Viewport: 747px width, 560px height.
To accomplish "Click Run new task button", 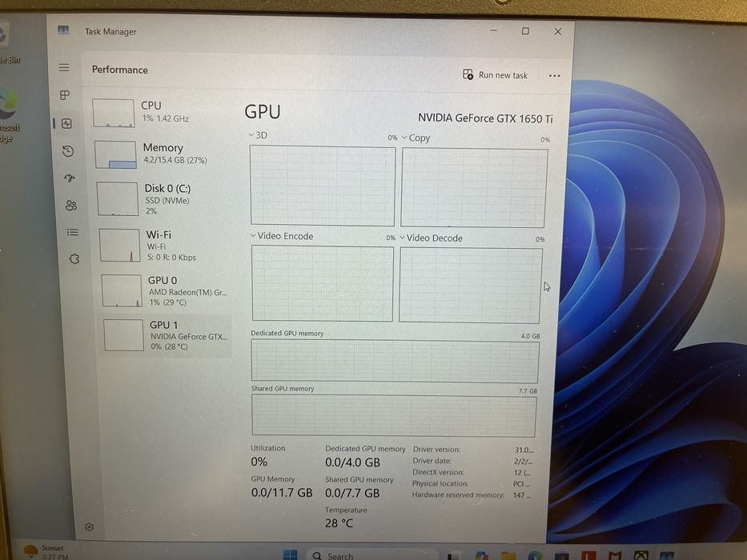I will point(496,74).
